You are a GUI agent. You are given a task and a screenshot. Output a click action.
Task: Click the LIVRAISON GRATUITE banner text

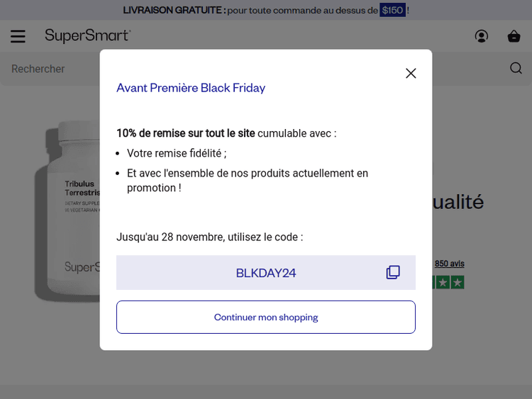point(174,10)
